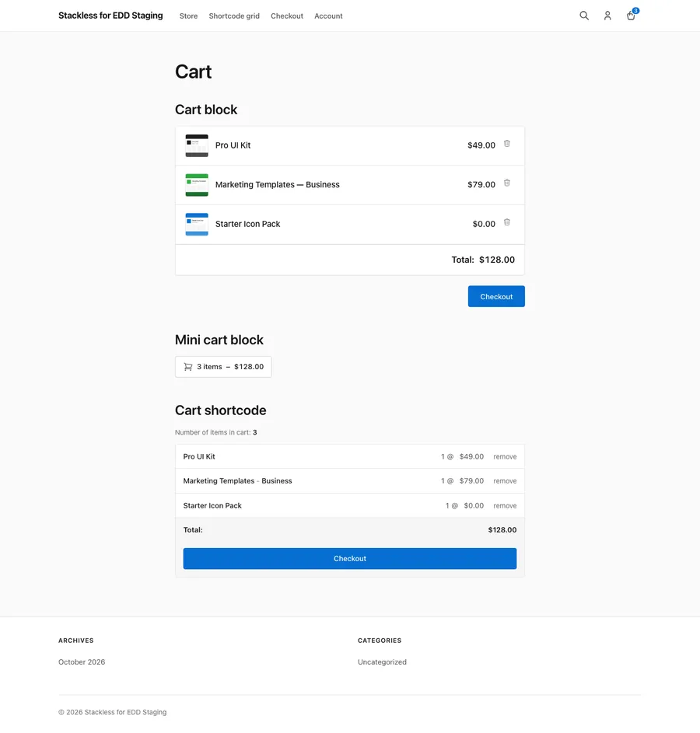This screenshot has height=733, width=700.
Task: Click the CATEGORIES footer heading
Action: pos(380,641)
